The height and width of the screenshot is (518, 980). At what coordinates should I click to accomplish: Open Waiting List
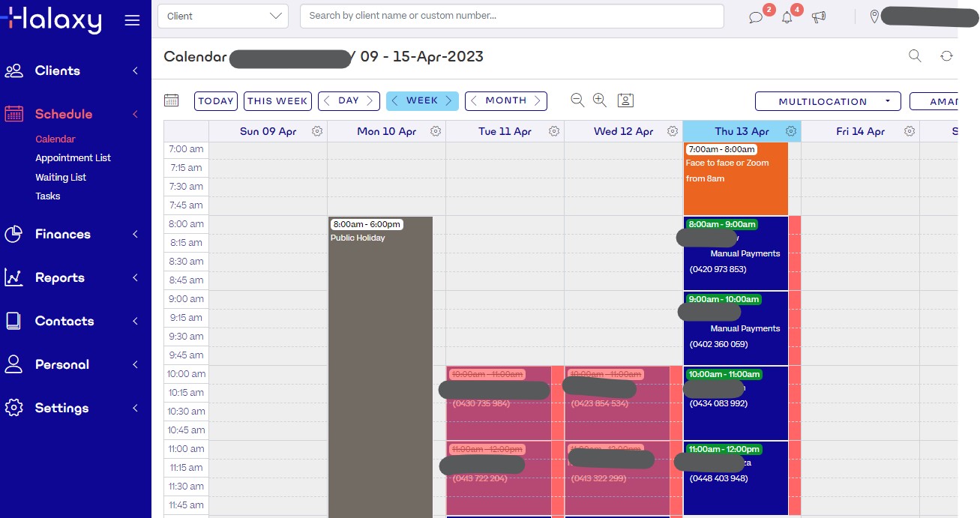pyautogui.click(x=61, y=178)
